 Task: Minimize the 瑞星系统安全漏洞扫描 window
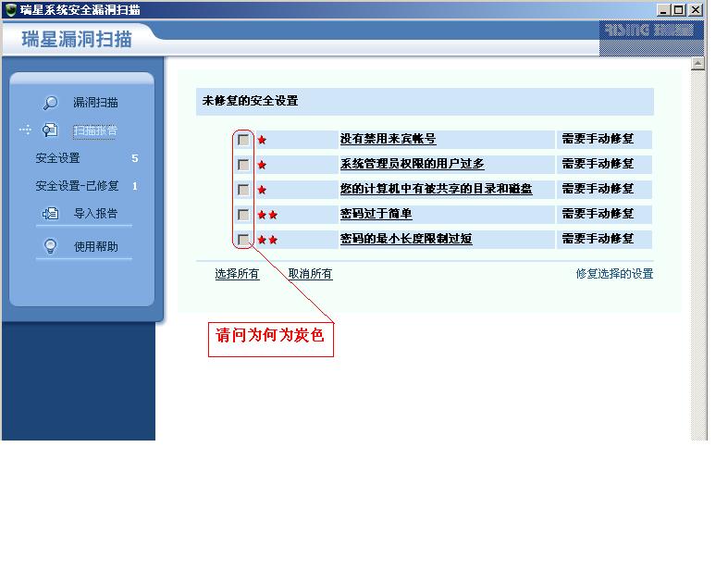[x=663, y=10]
